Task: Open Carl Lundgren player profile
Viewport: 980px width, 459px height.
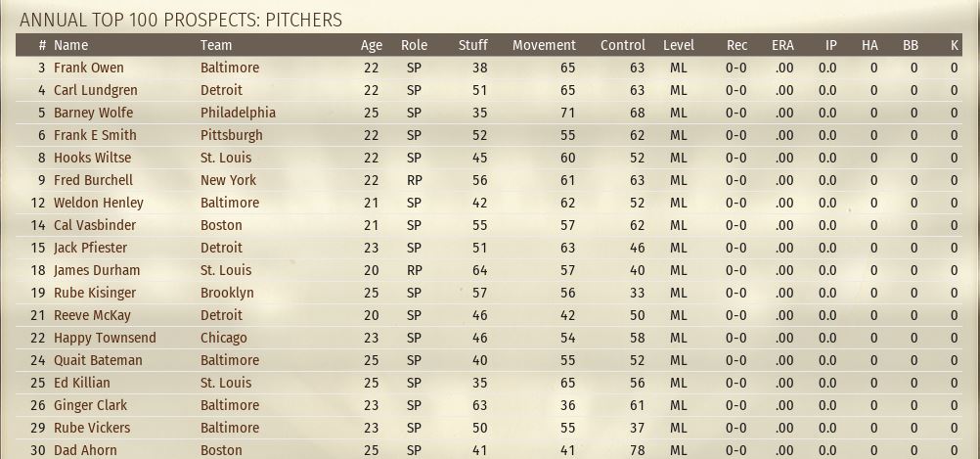Action: coord(96,90)
